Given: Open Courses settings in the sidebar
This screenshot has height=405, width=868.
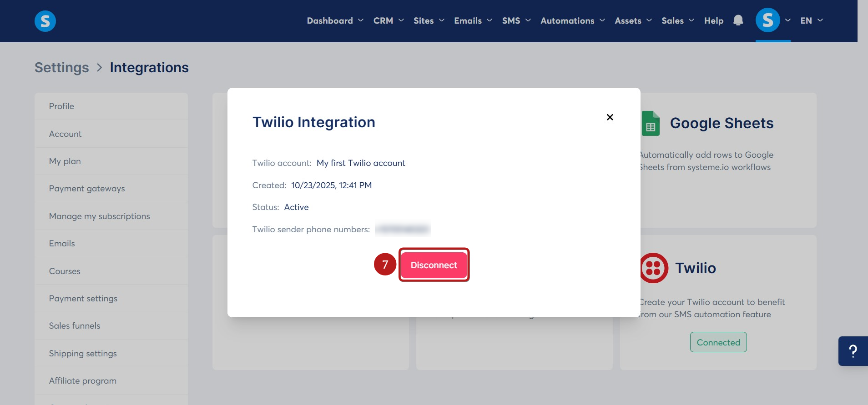Looking at the screenshot, I should 111,271.
